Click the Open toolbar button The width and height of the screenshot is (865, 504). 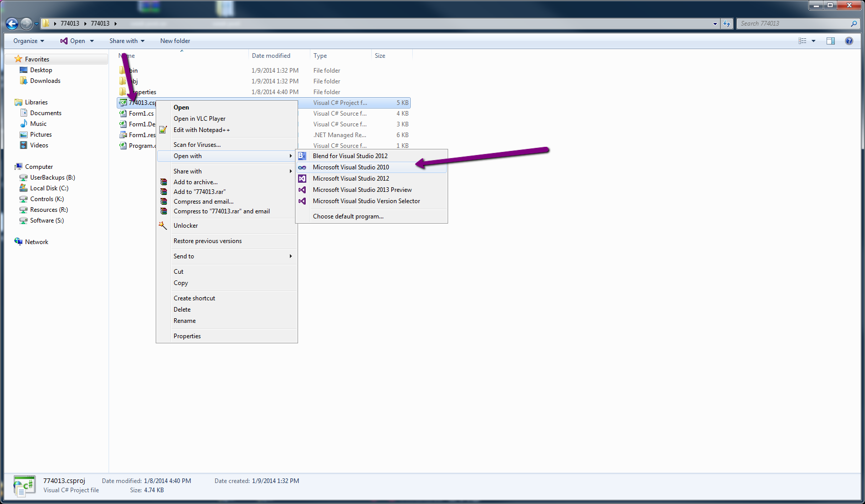(73, 41)
